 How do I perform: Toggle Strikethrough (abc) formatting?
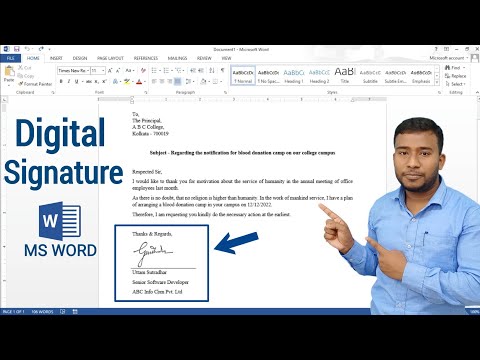click(x=89, y=82)
